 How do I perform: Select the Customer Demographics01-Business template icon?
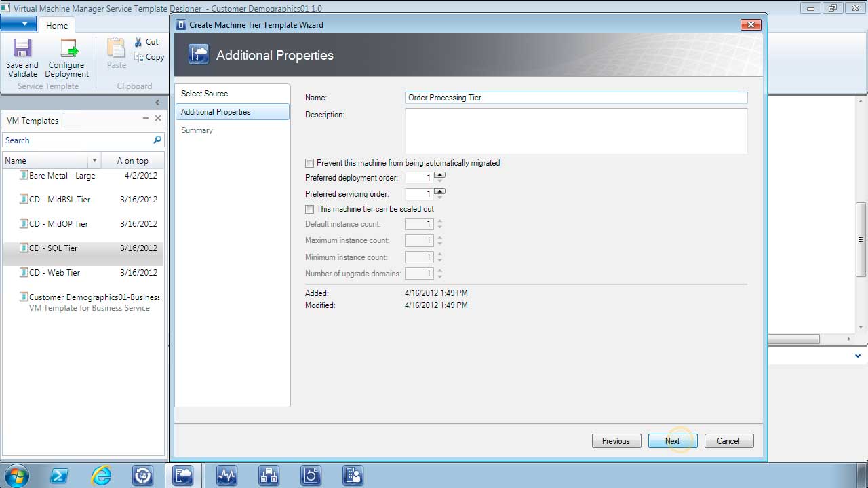point(24,297)
